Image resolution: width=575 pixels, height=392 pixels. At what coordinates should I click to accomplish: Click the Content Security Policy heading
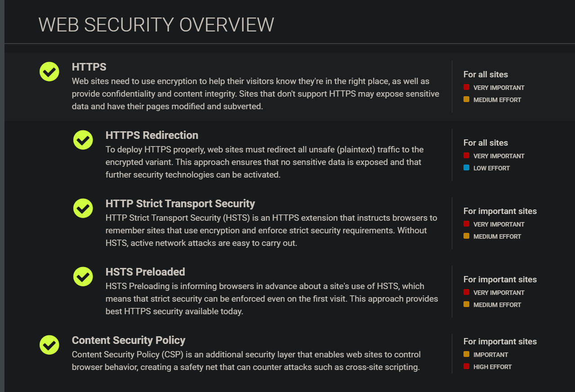(x=129, y=340)
